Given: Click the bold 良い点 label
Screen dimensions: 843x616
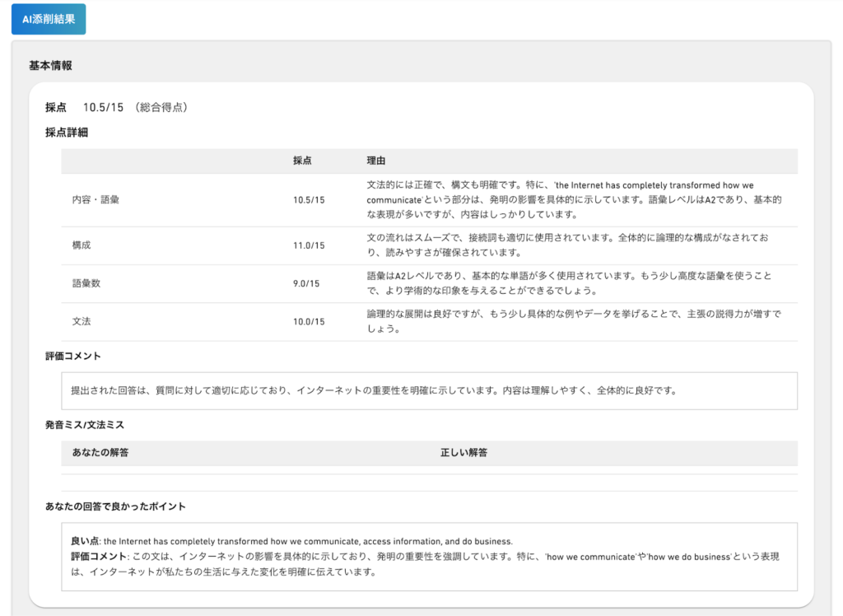Looking at the screenshot, I should click(85, 541).
